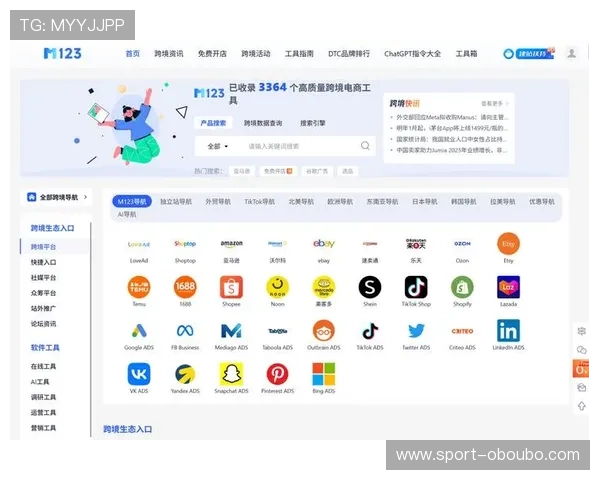Click the back-to-top arrow icon
This screenshot has height=480, width=600.
coord(582,406)
